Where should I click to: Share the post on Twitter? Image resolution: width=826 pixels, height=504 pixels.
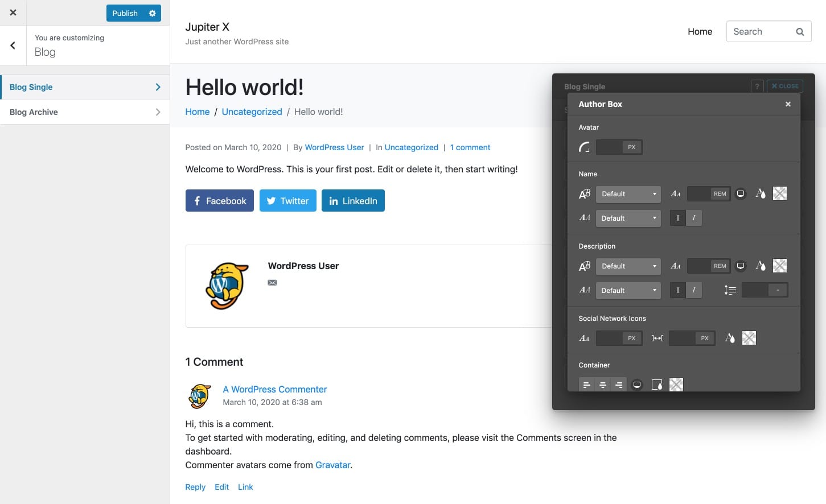(x=288, y=201)
